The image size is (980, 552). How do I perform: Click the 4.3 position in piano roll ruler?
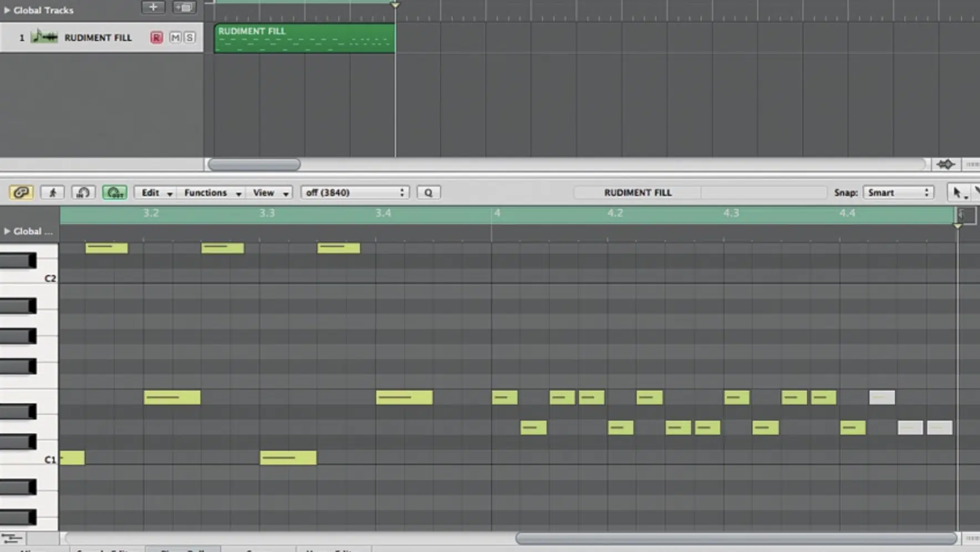[731, 213]
